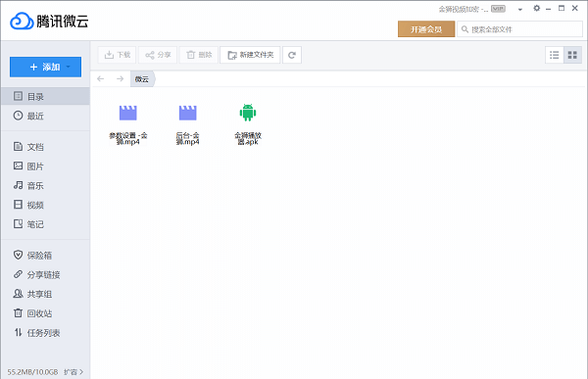This screenshot has width=588, height=379.
Task: Open the 文档 documents category
Action: [x=45, y=147]
